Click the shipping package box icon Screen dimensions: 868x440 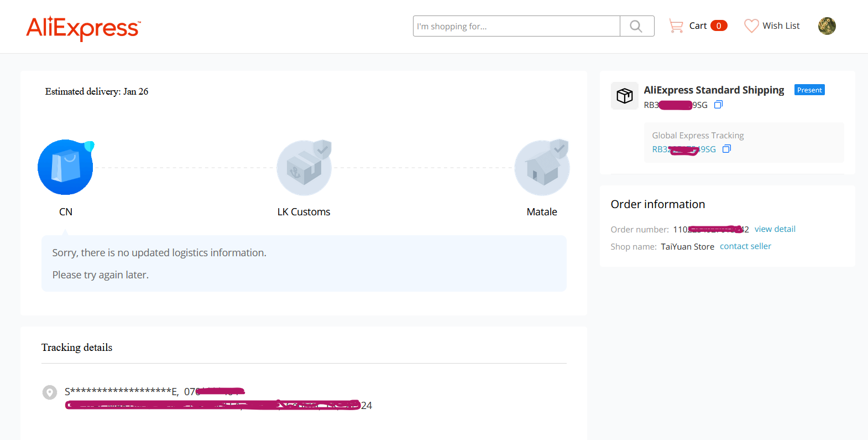coord(625,96)
